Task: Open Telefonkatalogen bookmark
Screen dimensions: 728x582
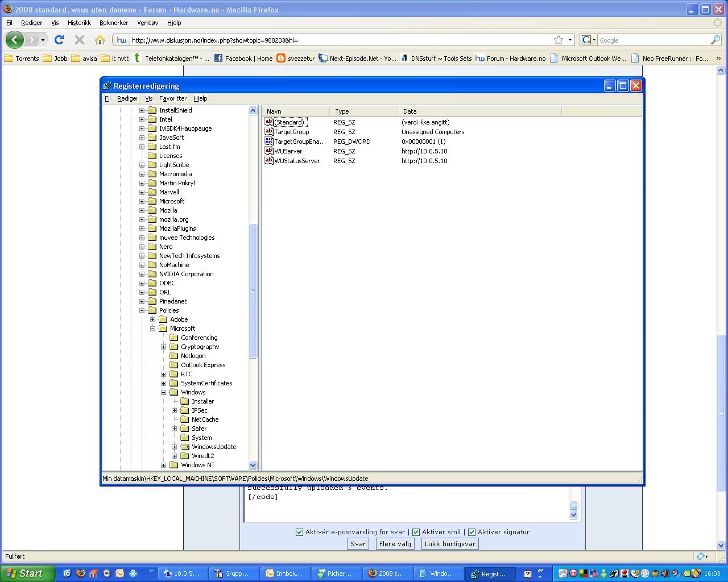Action: tap(171, 58)
